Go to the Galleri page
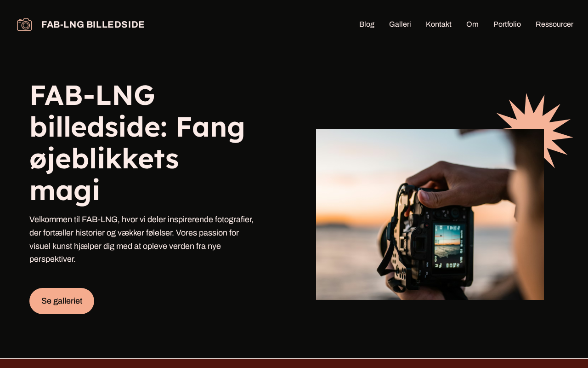 click(x=400, y=24)
